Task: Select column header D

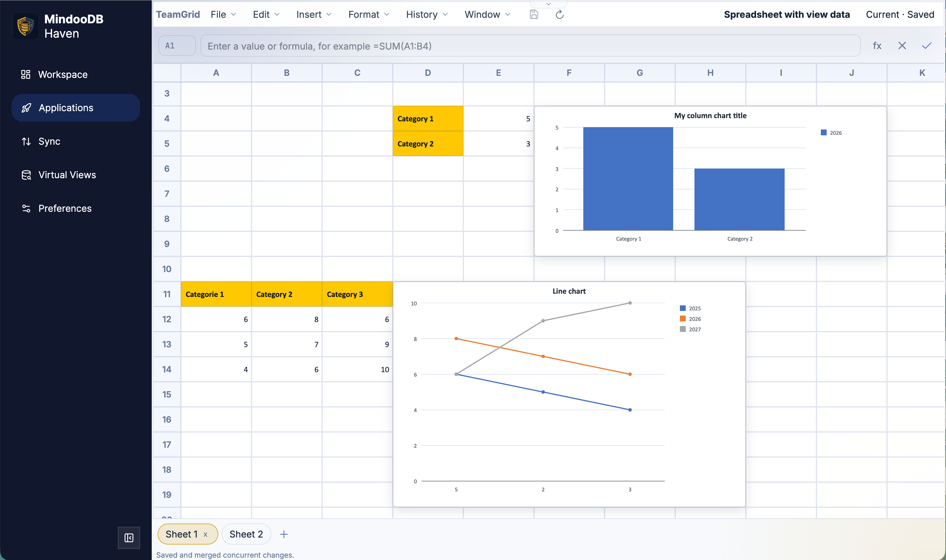Action: [428, 73]
